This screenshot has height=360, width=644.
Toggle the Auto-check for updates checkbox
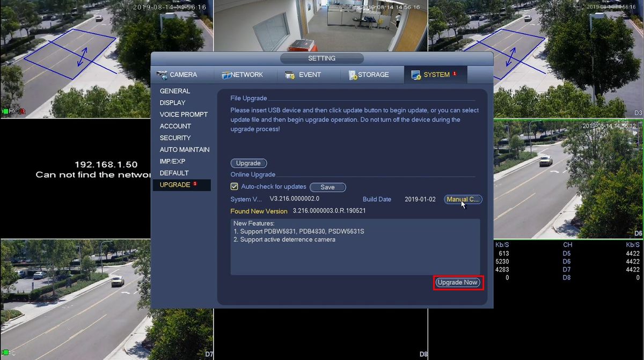pyautogui.click(x=234, y=187)
